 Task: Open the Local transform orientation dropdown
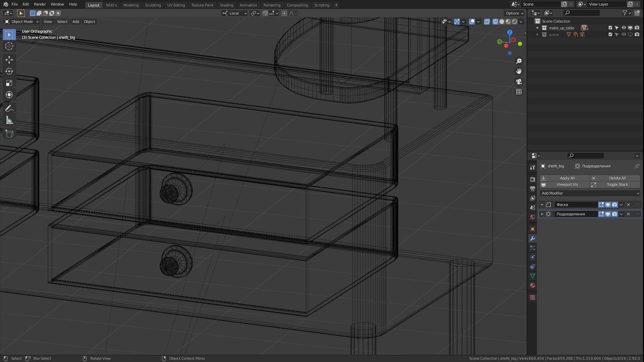(234, 13)
